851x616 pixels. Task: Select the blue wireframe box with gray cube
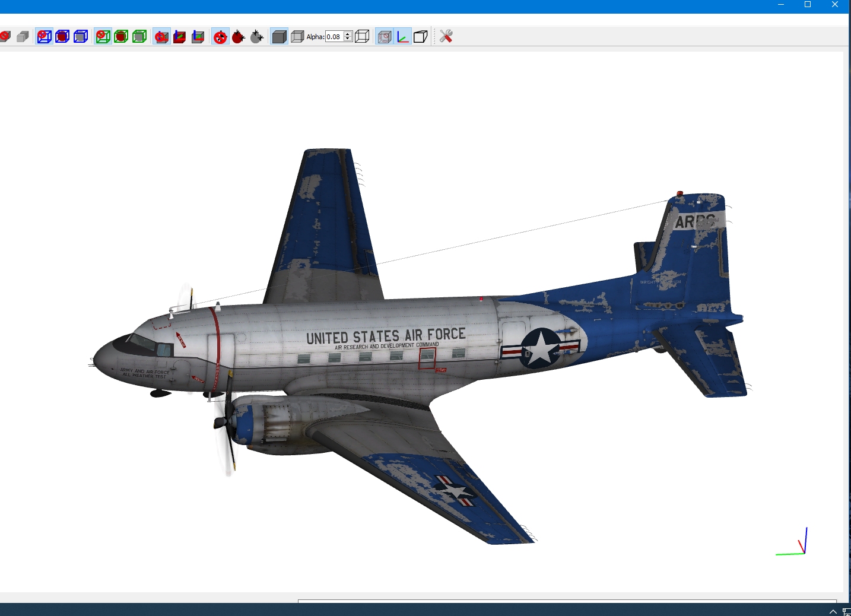pos(81,37)
